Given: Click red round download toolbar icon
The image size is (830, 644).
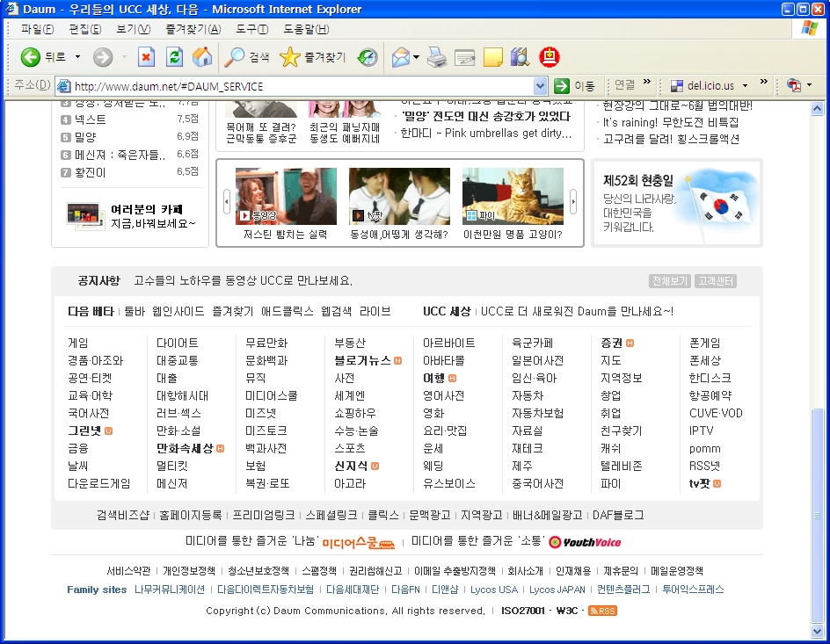Looking at the screenshot, I should 549,57.
